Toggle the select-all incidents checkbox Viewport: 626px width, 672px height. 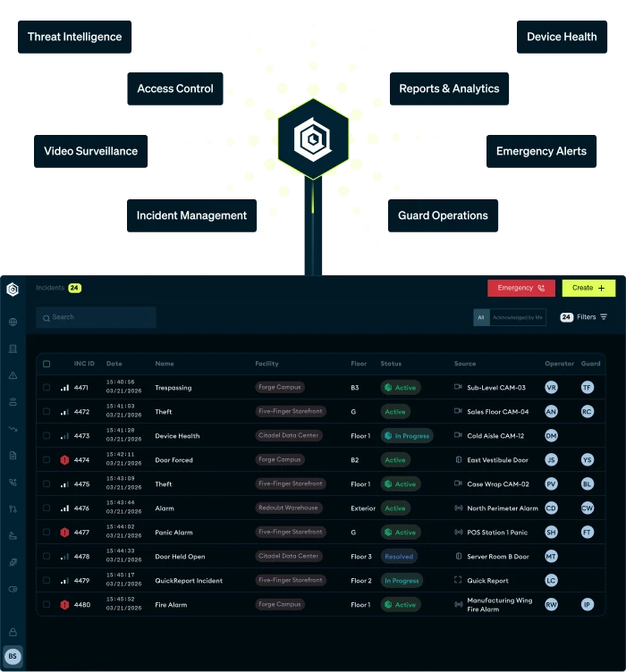(47, 364)
